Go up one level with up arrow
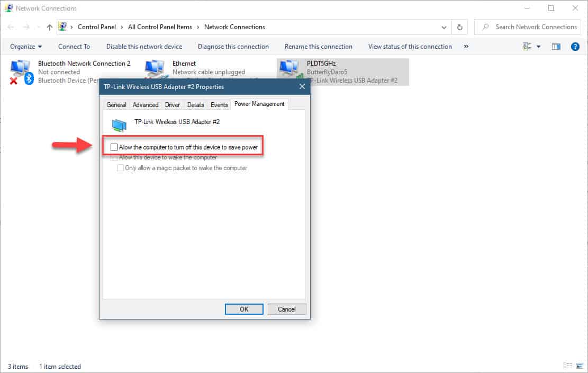Image resolution: width=588 pixels, height=373 pixels. [50, 27]
